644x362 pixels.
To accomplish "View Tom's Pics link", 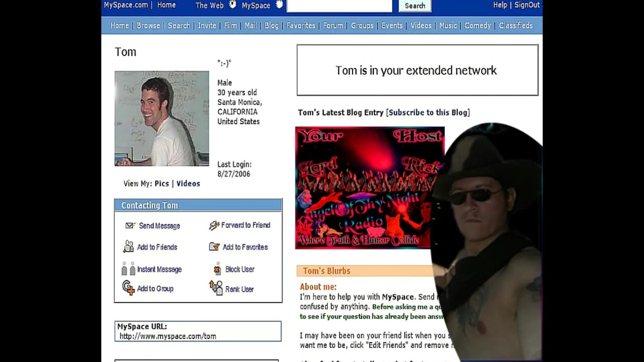I will click(162, 184).
